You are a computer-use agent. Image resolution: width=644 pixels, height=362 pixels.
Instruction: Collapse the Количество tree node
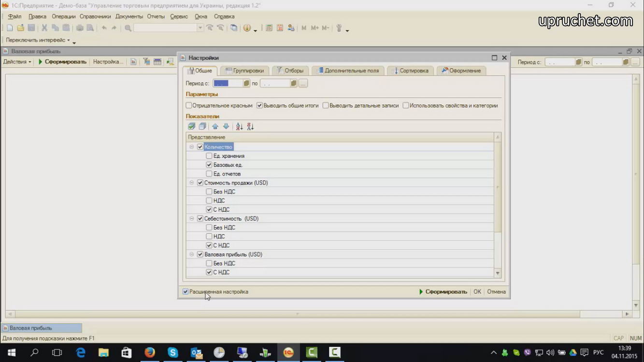click(x=192, y=147)
